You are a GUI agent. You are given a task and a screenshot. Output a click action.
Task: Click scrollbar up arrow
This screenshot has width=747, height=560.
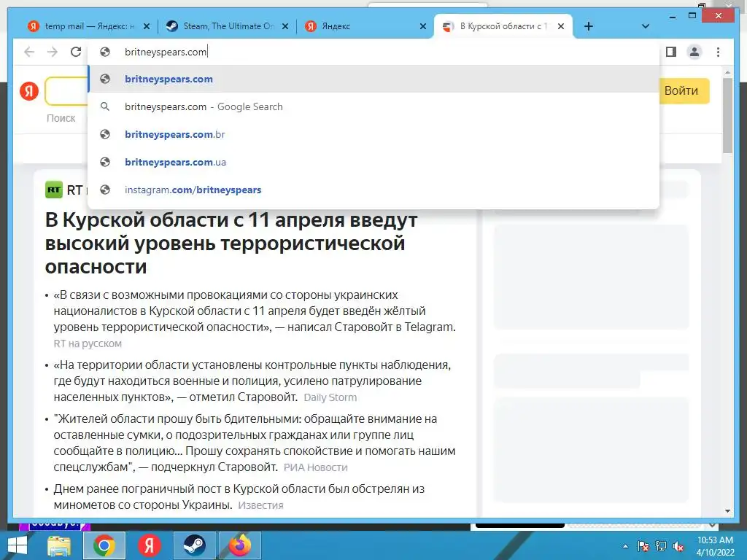727,72
